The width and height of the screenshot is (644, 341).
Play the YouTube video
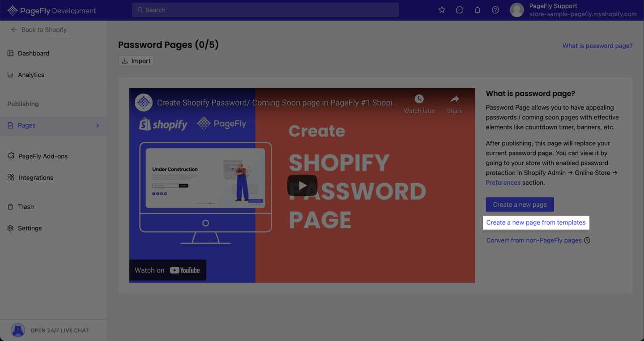[302, 185]
